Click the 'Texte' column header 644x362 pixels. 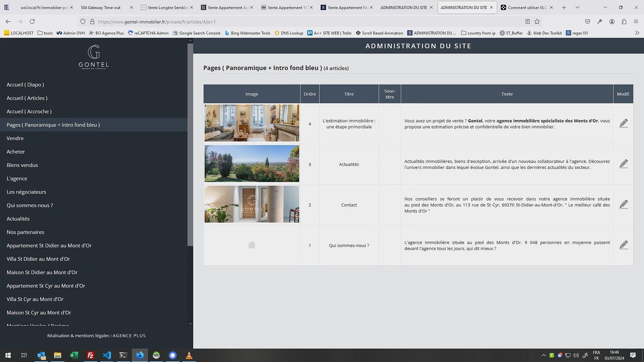tap(507, 94)
